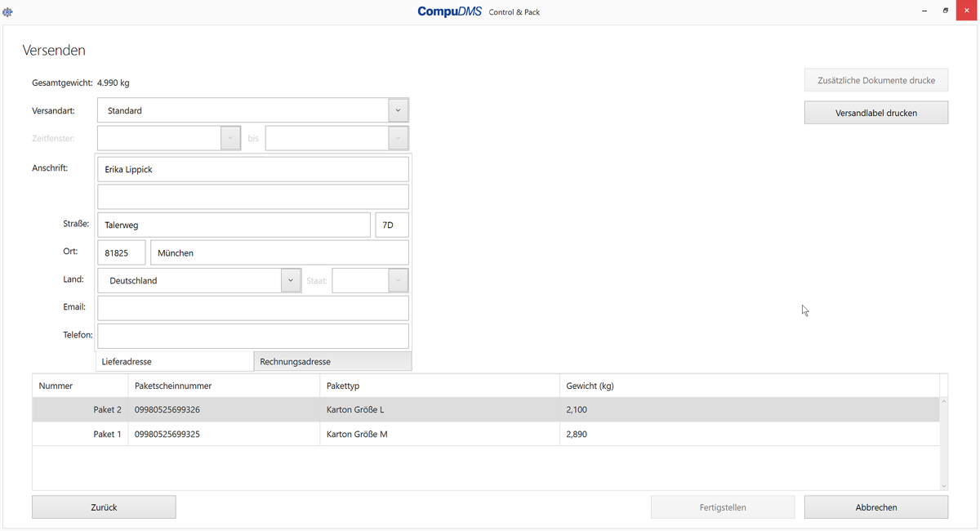Focus the Telefon input field

[x=253, y=336]
